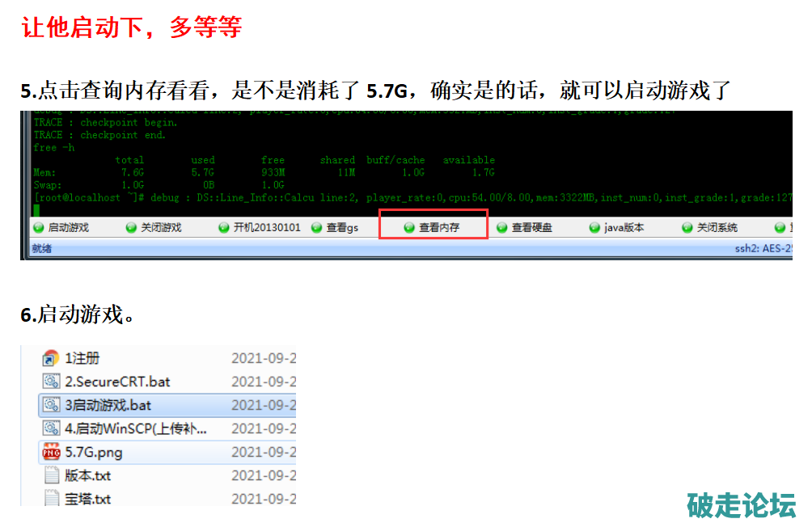Run the 查看gs command button
Screen dimensions: 812x523
[x=341, y=228]
